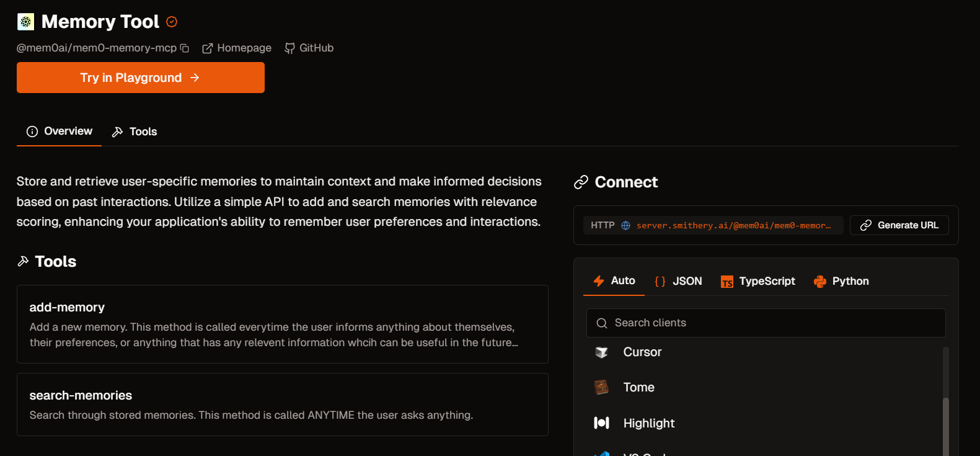Screen dimensions: 980x456
Task: Click the Tome app icon
Action: [601, 387]
